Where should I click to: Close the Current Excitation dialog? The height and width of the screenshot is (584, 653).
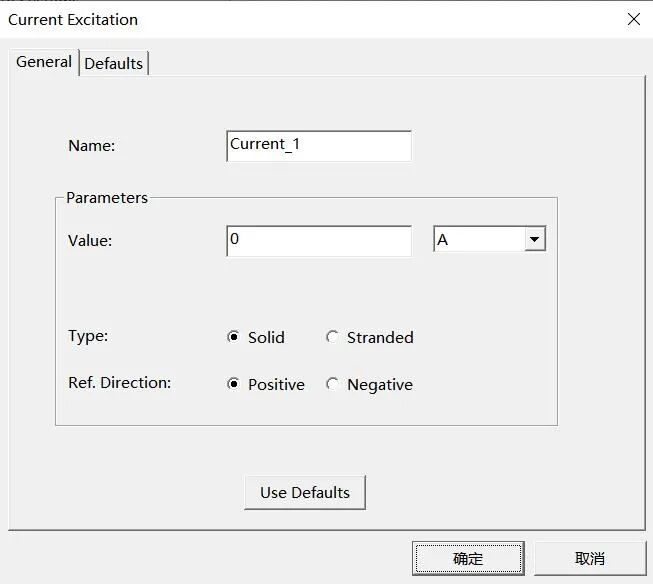633,19
